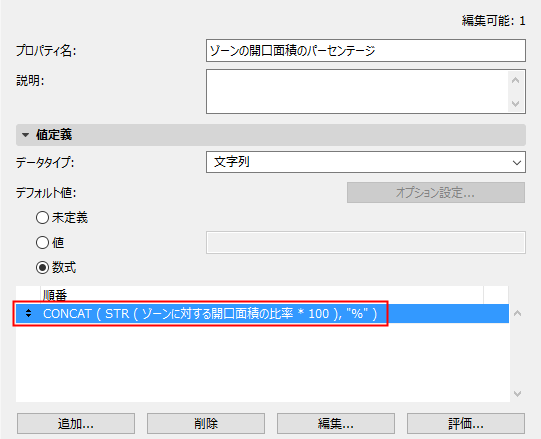Select the 数式 radio button

pos(42,267)
